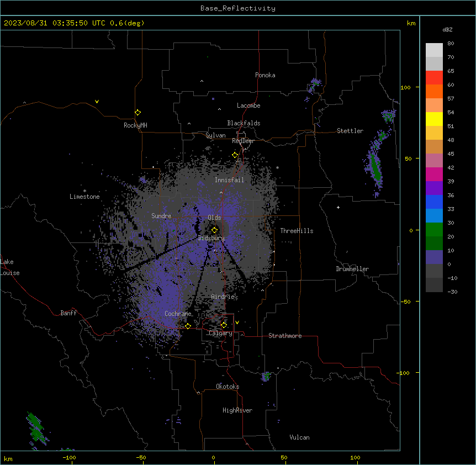Image resolution: width=476 pixels, height=465 pixels.
Task: Click the white asterisk above Limestone
Action: pyautogui.click(x=84, y=191)
